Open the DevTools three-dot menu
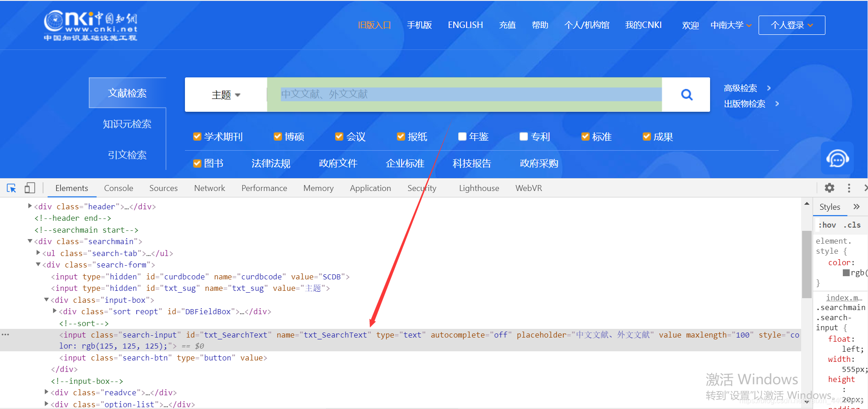Screen dimensions: 868x409 pyautogui.click(x=849, y=188)
